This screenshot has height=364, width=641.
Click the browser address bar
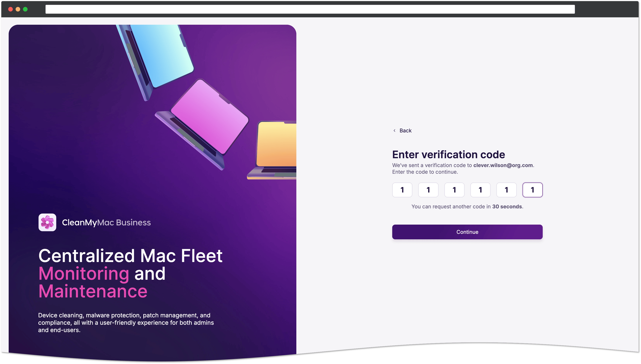(310, 9)
